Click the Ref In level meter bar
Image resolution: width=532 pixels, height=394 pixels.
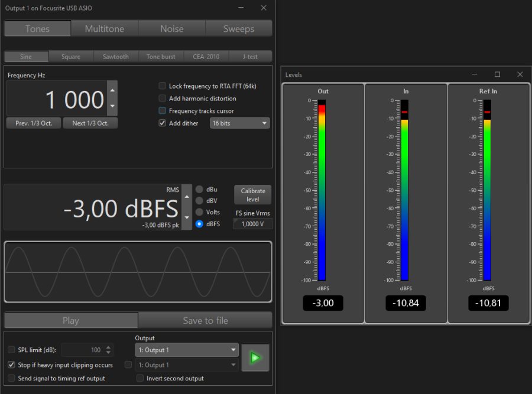point(487,190)
